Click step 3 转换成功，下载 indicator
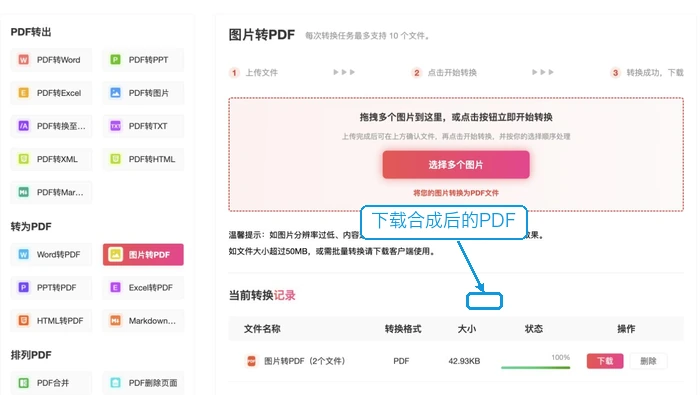The image size is (700, 395). (x=647, y=72)
